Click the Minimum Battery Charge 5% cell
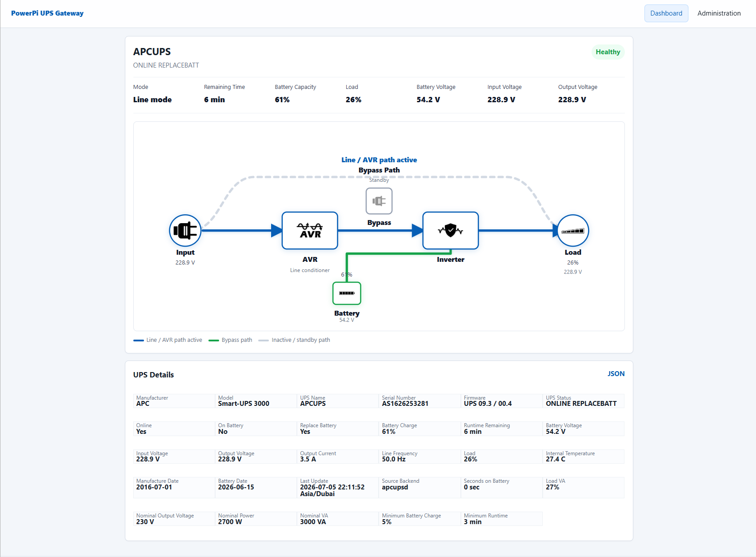The width and height of the screenshot is (756, 557). click(x=420, y=519)
